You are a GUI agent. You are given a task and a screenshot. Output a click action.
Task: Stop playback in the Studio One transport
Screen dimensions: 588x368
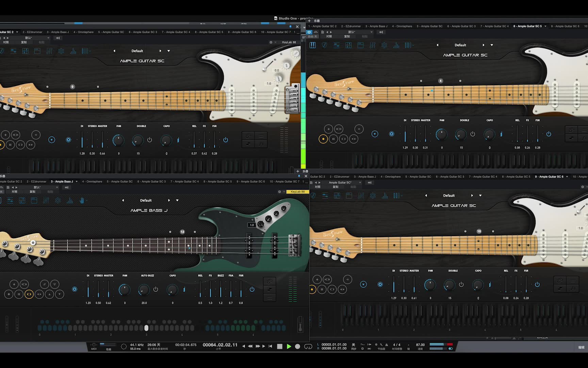click(x=280, y=346)
